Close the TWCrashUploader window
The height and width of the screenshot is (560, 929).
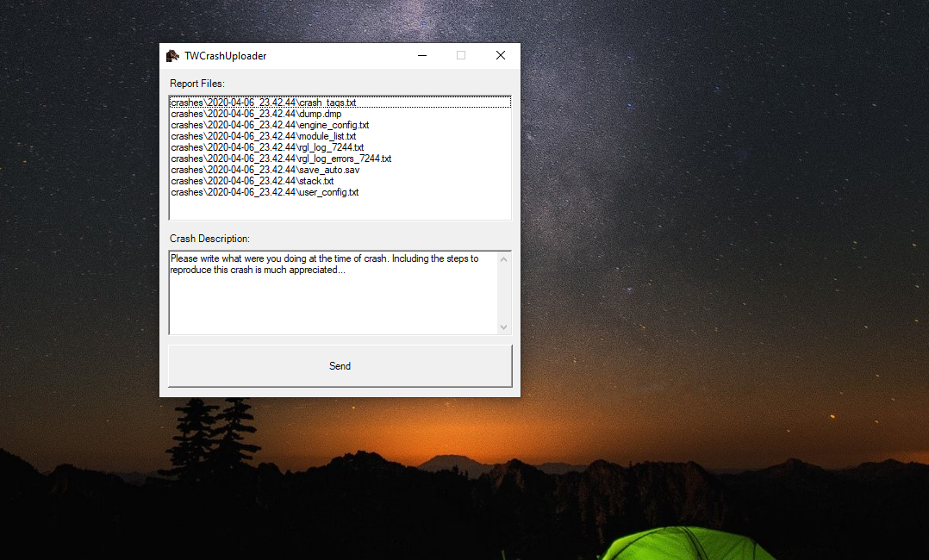(501, 56)
